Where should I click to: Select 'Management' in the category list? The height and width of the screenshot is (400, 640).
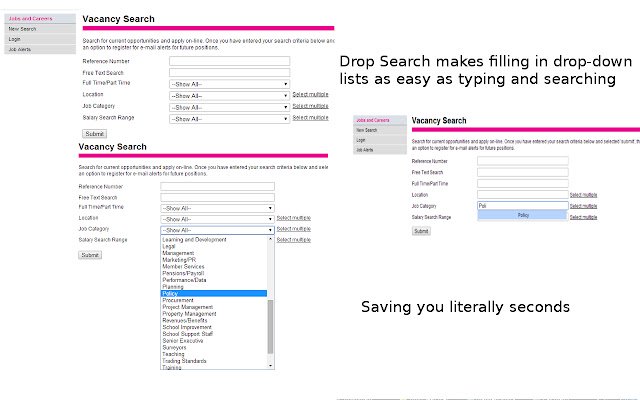(x=214, y=253)
